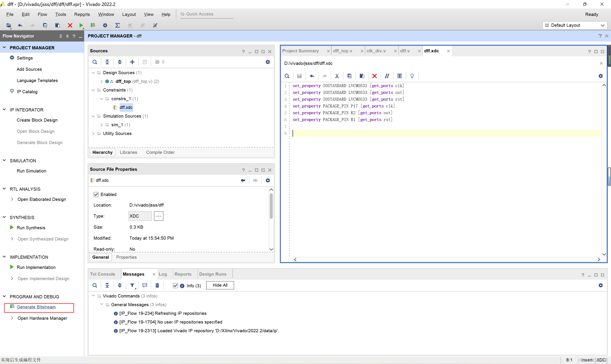Expand the Utility Sources folder
Viewport: 611px width, 364px height.
[93, 134]
